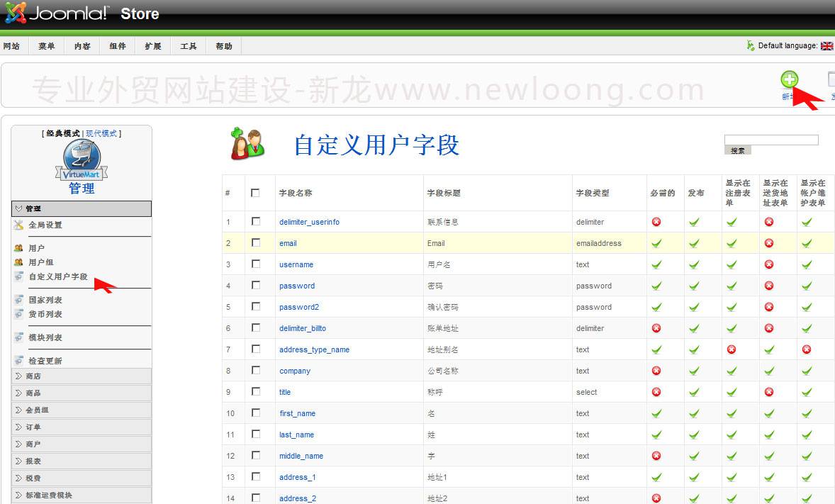Open the 组件 menu

[x=117, y=45]
